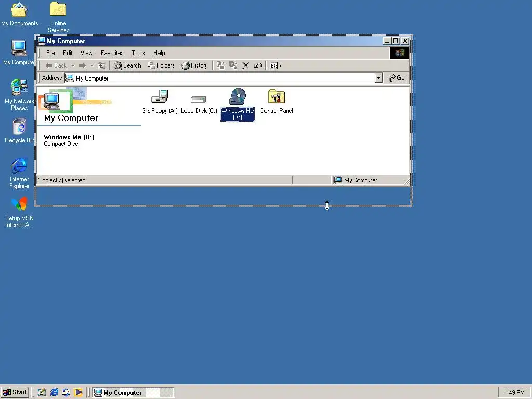Screen dimensions: 532x399
Task: Expand the Forward history dropdown arrow
Action: 91,65
